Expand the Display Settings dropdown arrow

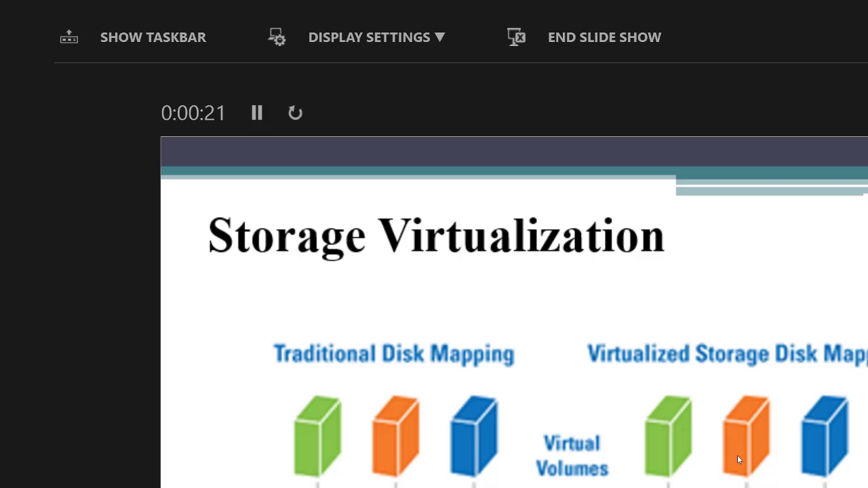tap(439, 37)
